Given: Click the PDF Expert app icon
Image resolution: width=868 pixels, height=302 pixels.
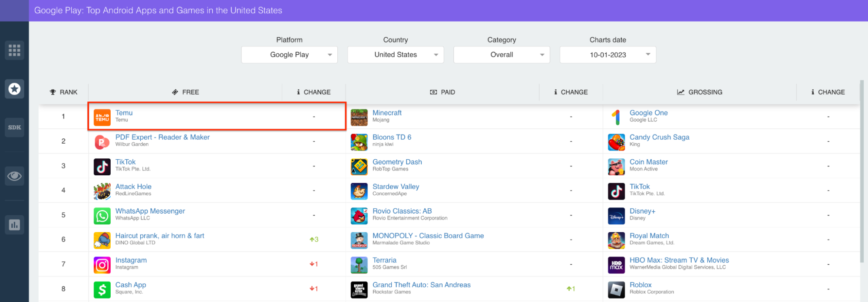Looking at the screenshot, I should tap(102, 142).
